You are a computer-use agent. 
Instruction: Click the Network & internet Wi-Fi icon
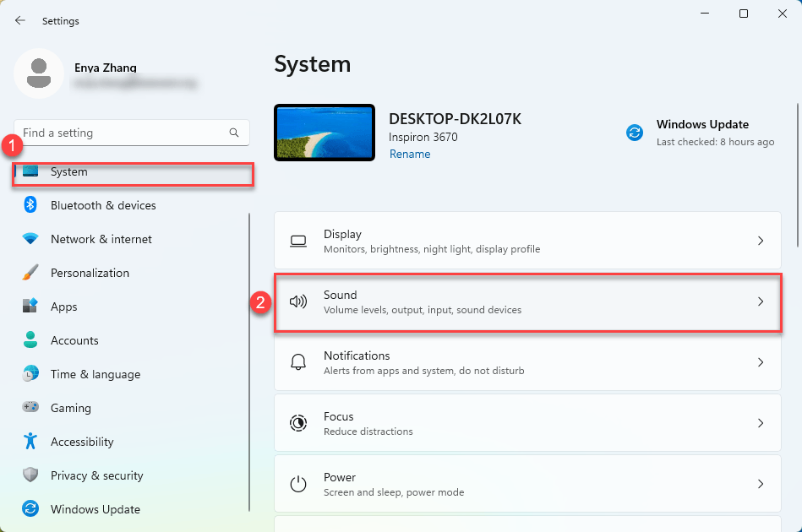click(x=30, y=239)
